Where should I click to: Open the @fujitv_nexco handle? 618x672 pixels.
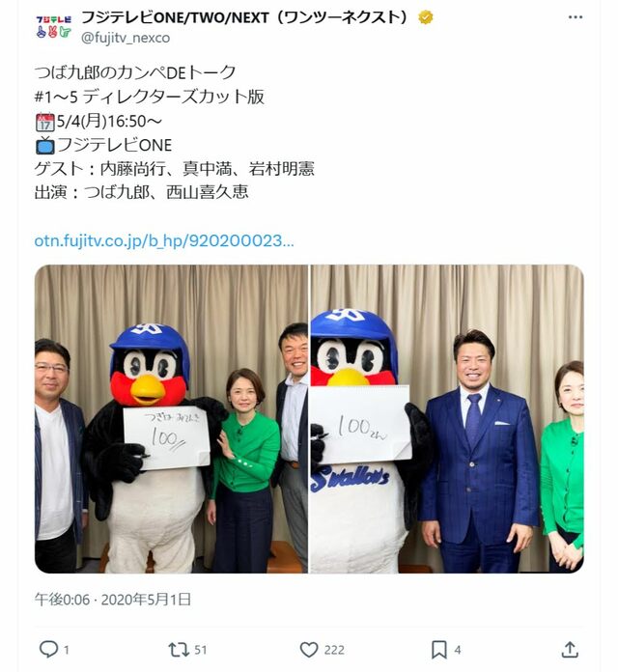pyautogui.click(x=126, y=38)
